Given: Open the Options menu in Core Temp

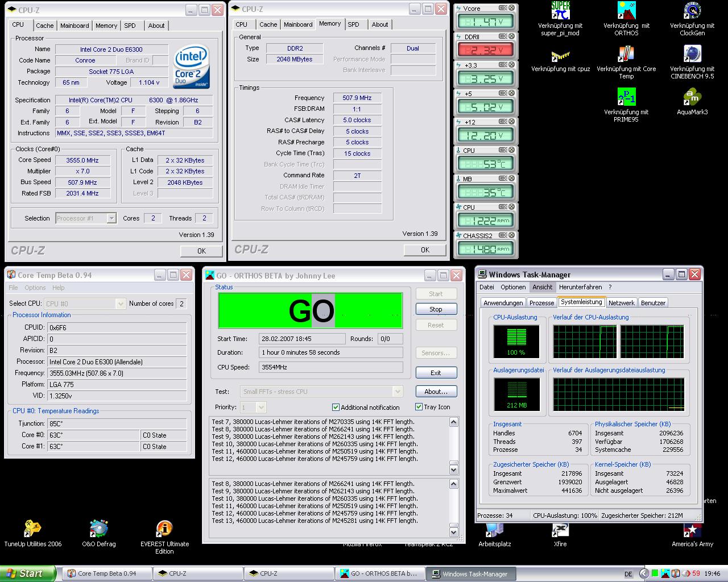Looking at the screenshot, I should click(35, 288).
